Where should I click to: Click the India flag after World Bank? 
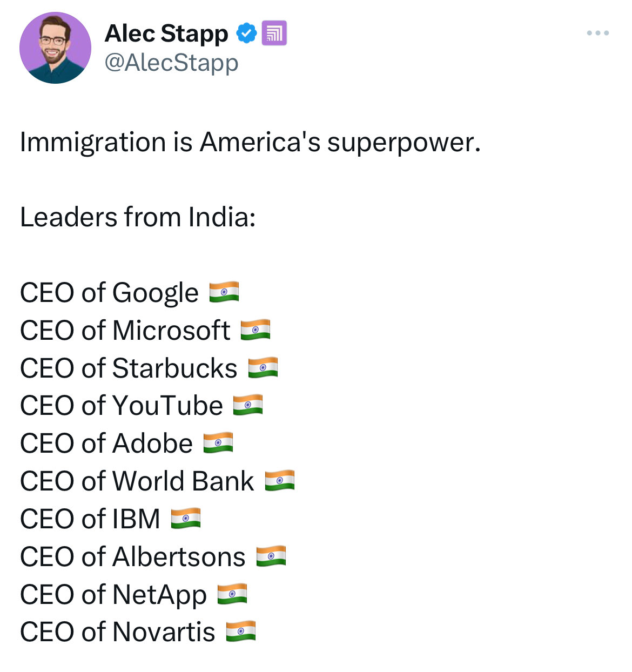pyautogui.click(x=280, y=481)
